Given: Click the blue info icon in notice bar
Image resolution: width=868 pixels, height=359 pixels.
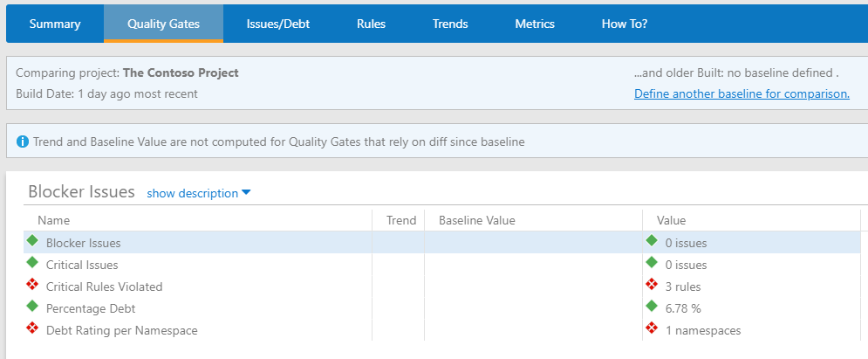Looking at the screenshot, I should 23,141.
